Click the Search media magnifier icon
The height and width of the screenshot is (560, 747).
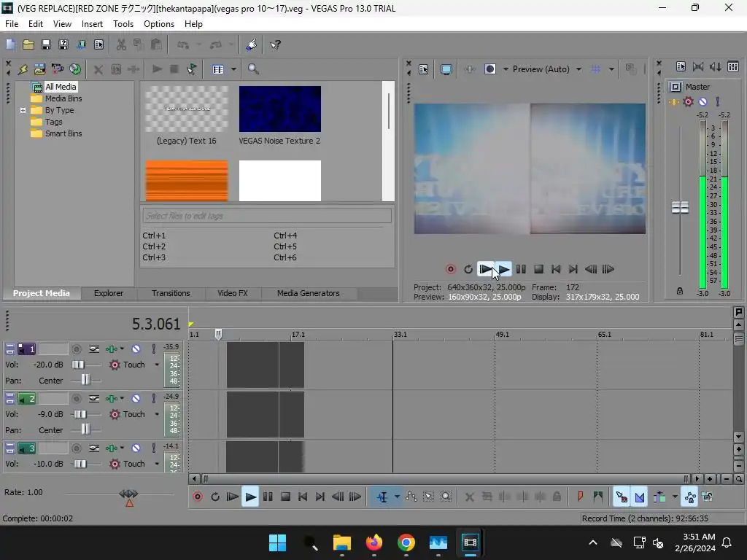coord(253,69)
